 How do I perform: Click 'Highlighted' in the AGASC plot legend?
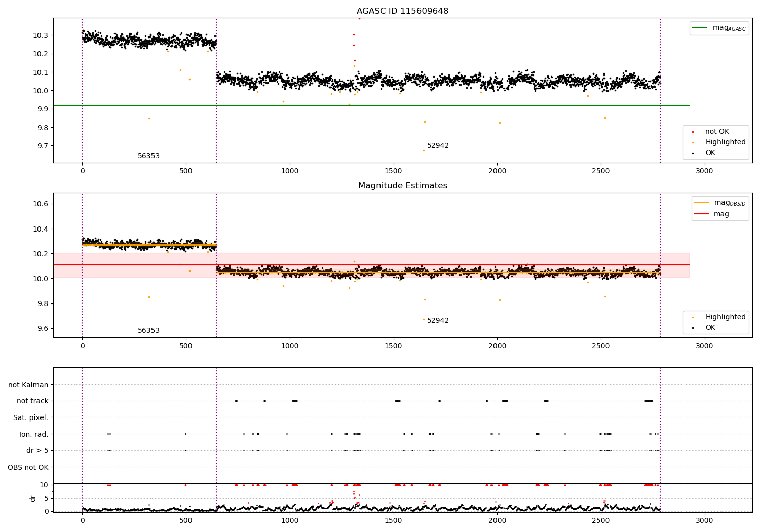pyautogui.click(x=726, y=142)
